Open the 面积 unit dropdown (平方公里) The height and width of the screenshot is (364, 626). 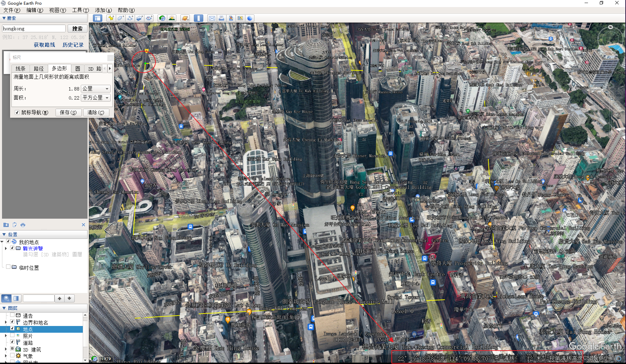(96, 98)
